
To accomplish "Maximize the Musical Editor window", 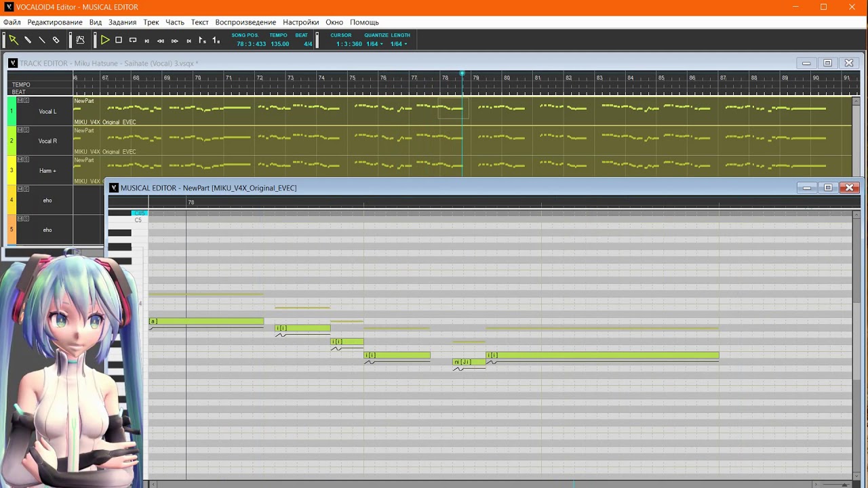I will [828, 188].
